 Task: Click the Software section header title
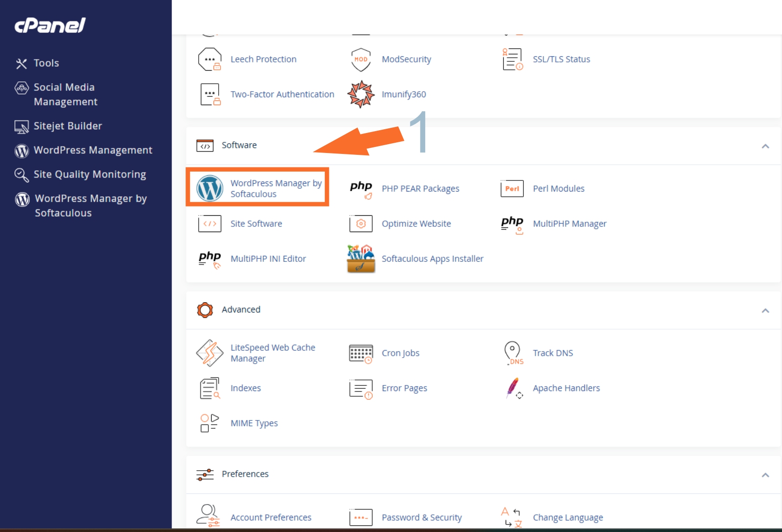[x=239, y=145]
